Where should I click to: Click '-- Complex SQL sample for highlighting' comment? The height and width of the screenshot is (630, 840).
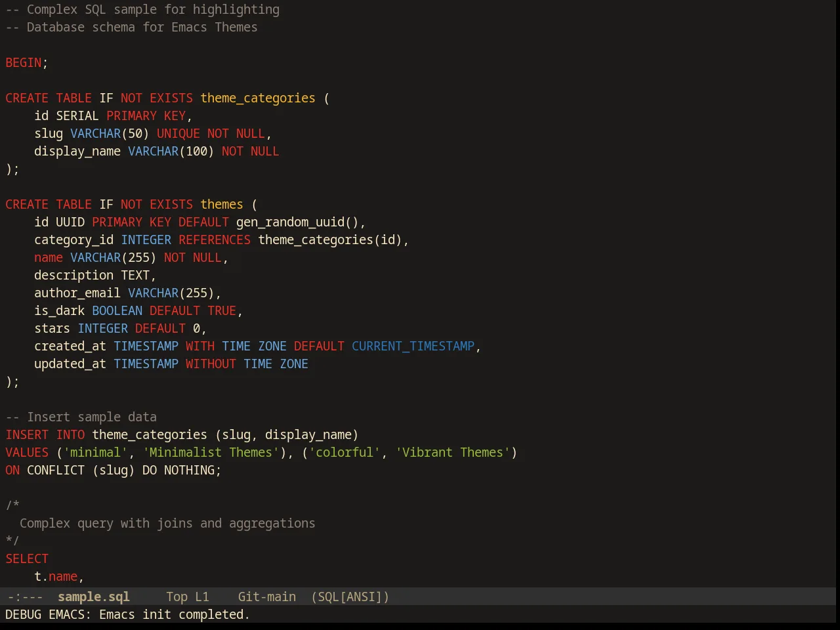tap(142, 9)
